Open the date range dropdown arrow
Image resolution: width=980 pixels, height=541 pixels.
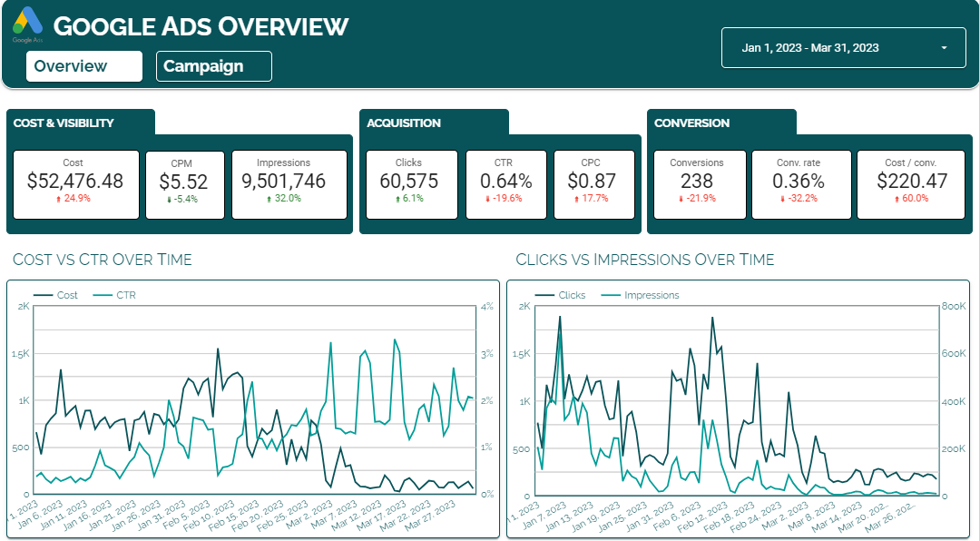944,48
